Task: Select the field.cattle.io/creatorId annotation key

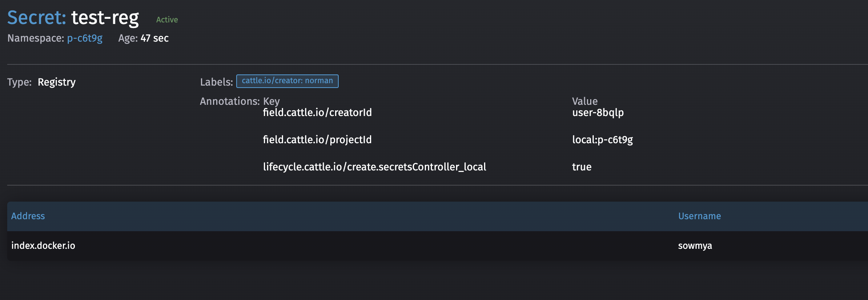Action: click(317, 113)
